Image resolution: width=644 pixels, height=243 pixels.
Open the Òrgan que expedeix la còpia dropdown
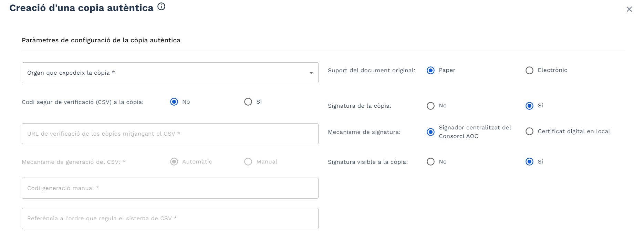tap(170, 73)
